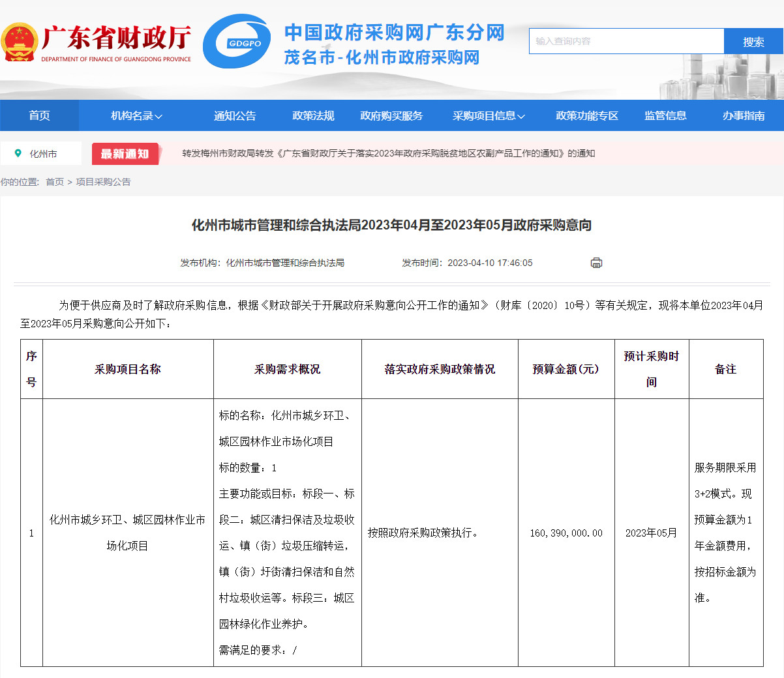Click the 项目采购公告 breadcrumb link
Image resolution: width=784 pixels, height=678 pixels.
[x=103, y=182]
